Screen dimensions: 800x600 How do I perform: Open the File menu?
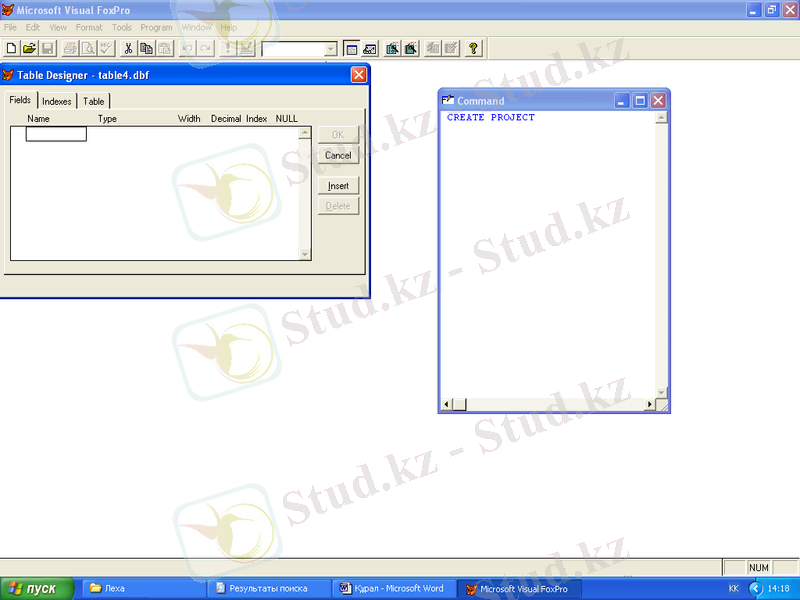[10, 28]
